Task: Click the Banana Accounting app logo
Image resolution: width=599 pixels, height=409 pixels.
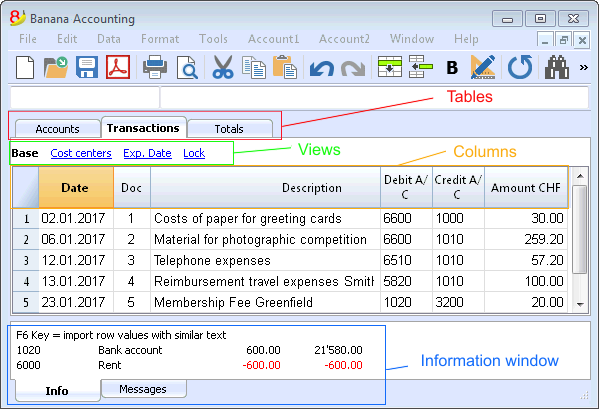Action: coord(18,18)
